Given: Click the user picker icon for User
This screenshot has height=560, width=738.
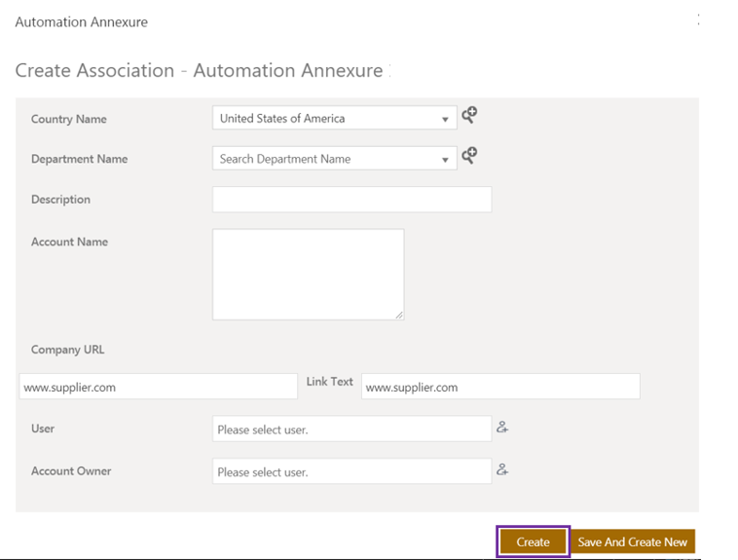Looking at the screenshot, I should point(502,428).
